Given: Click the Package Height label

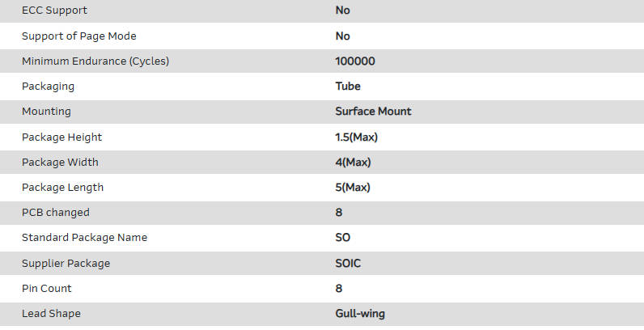Looking at the screenshot, I should click(x=61, y=137).
